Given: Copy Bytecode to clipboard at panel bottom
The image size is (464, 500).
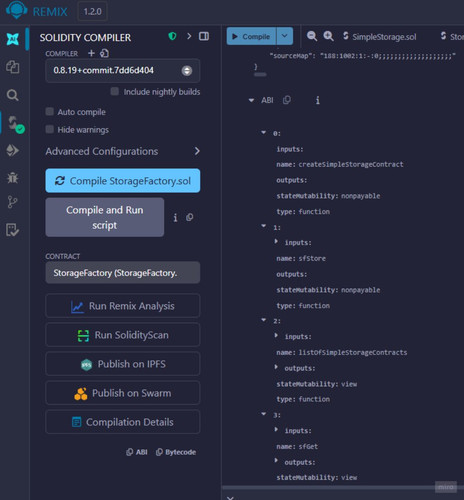Looking at the screenshot, I should (x=176, y=452).
